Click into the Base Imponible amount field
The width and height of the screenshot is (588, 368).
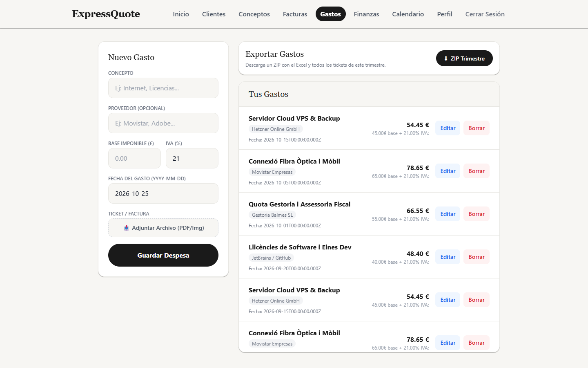click(x=134, y=158)
